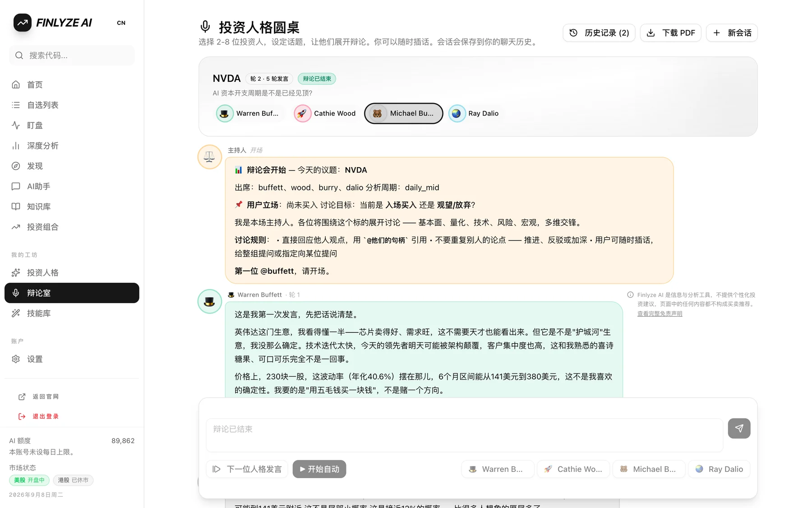Click the Finlyze AI logo icon
The height and width of the screenshot is (508, 812).
(x=22, y=23)
